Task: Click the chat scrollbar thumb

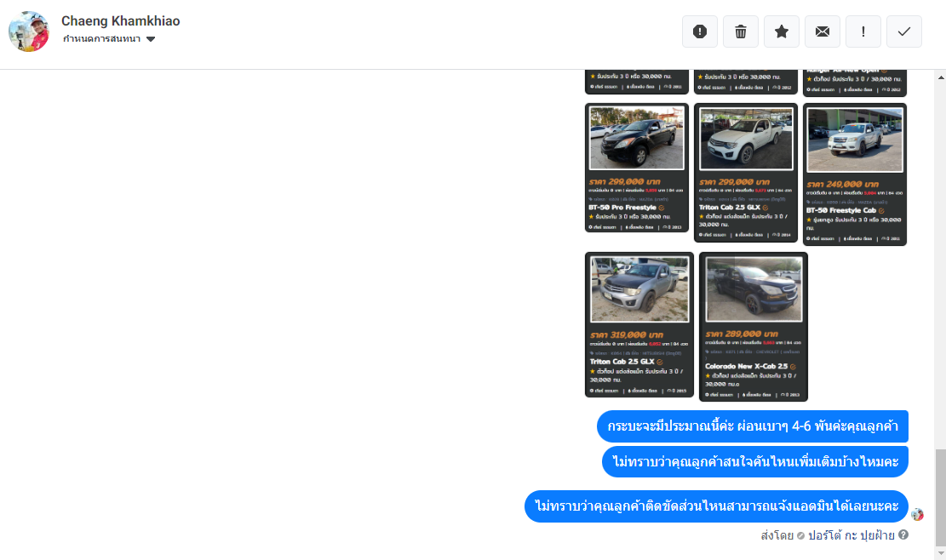Action: [941, 497]
